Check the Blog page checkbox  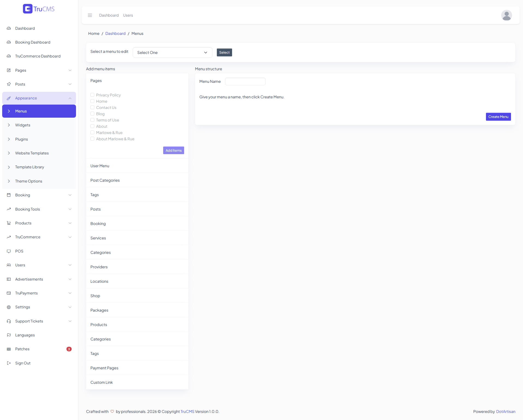coord(92,114)
